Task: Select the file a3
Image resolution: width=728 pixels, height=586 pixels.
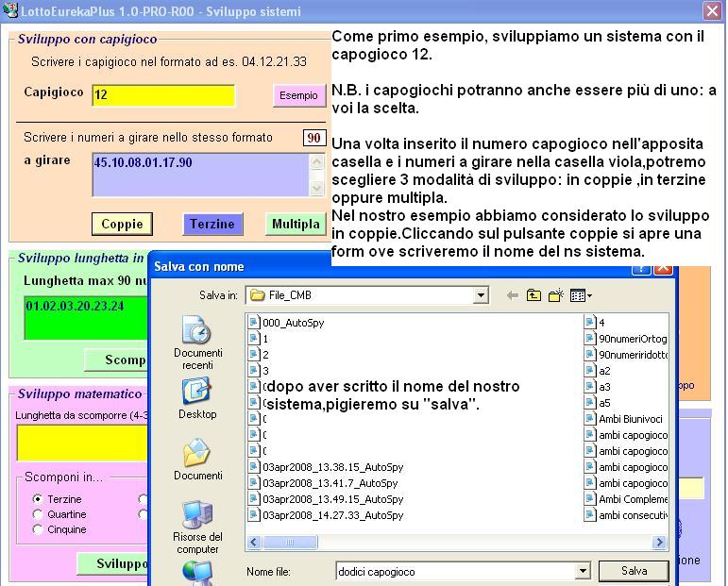Action: 598,387
